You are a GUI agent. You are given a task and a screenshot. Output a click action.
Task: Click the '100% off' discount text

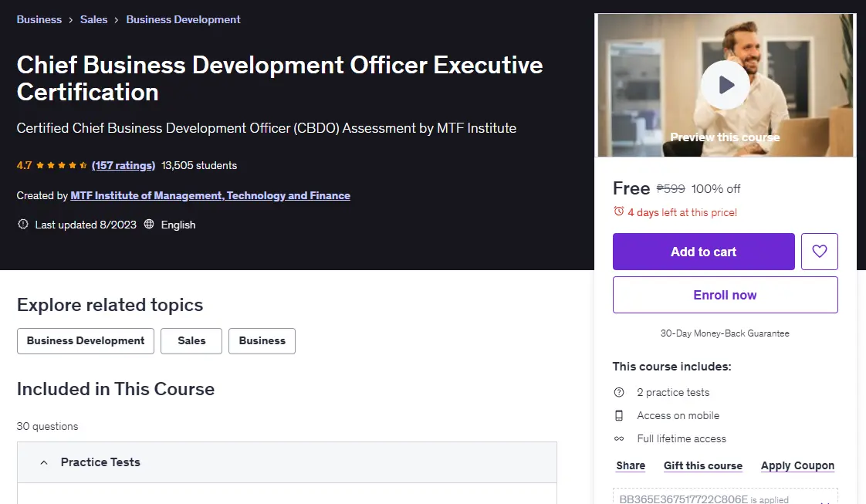[x=715, y=189]
